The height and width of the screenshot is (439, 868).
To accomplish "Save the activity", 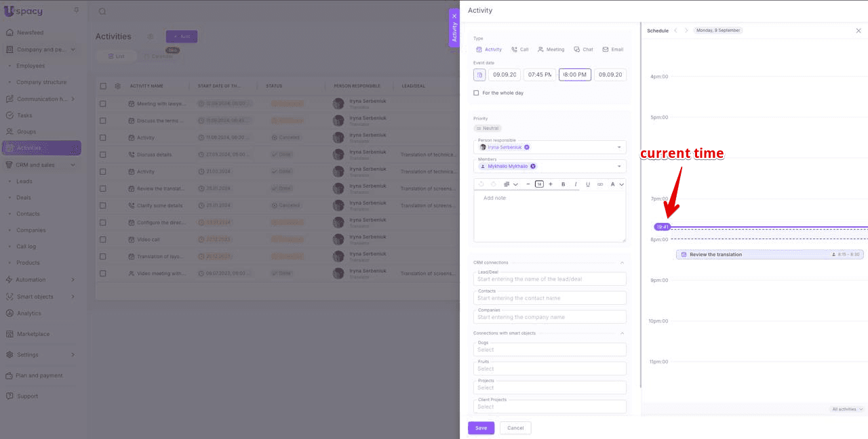I will pos(481,427).
